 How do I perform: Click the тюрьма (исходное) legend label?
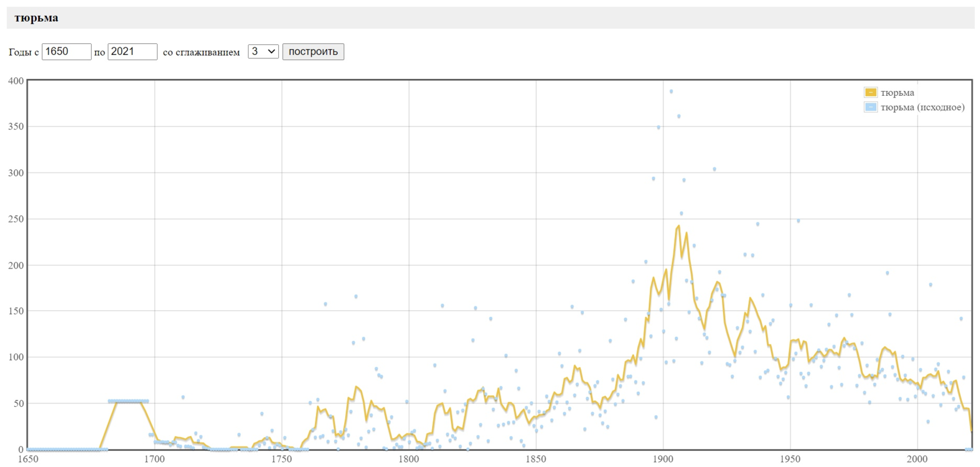click(922, 107)
